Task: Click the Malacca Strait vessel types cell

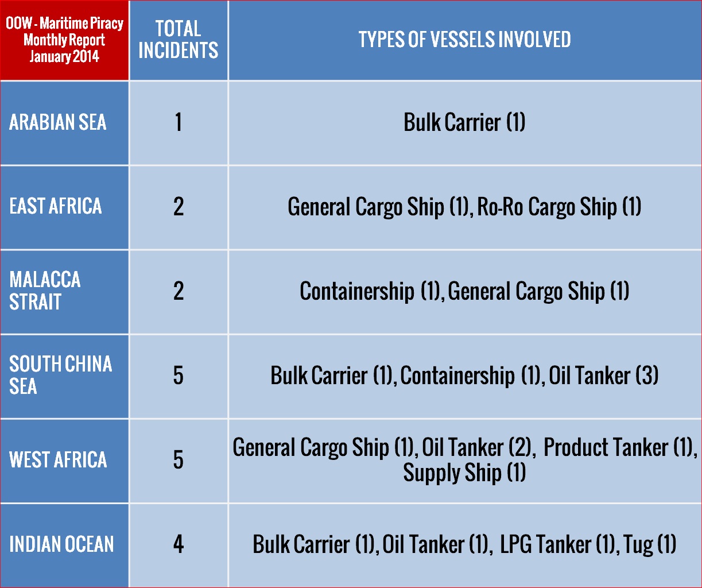Action: pyautogui.click(x=464, y=291)
